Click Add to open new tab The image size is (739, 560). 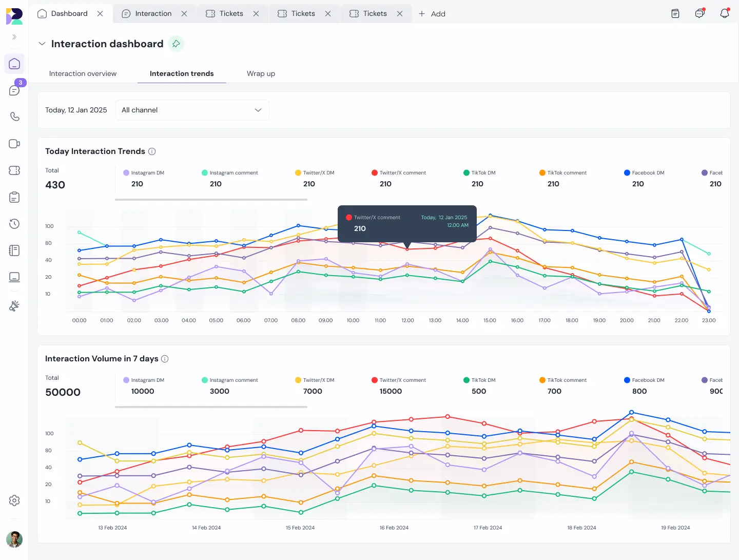pos(432,14)
